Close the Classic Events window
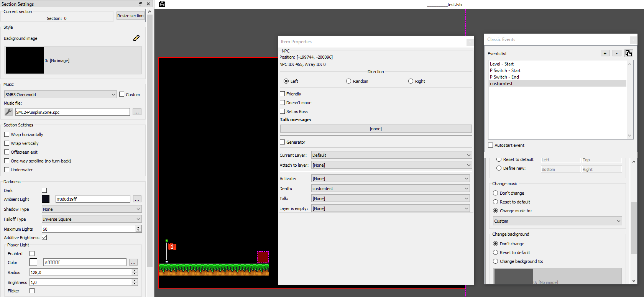Image resolution: width=644 pixels, height=297 pixels. (x=633, y=39)
